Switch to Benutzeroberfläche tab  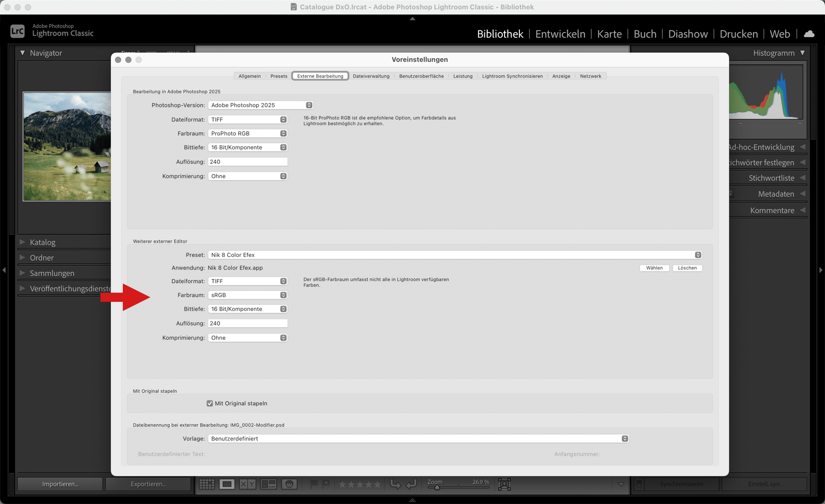(x=421, y=76)
